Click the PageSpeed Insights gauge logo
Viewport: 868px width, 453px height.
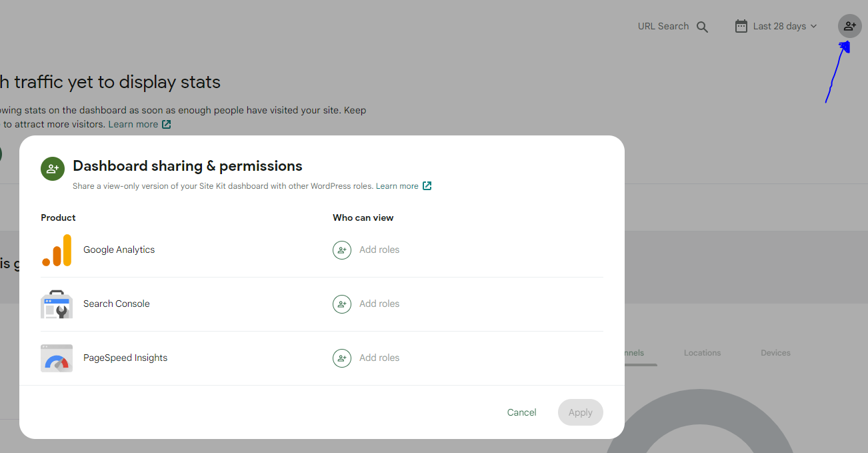coord(57,358)
